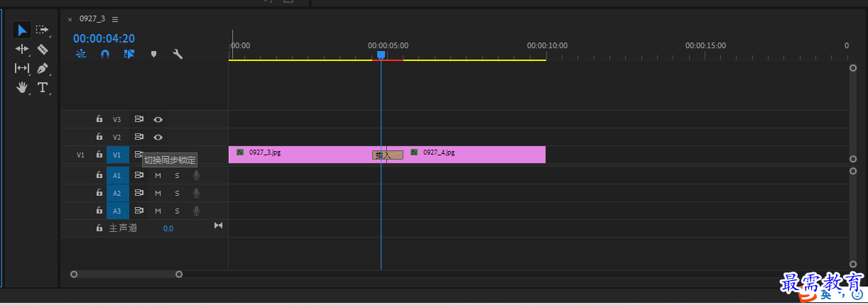868x305 pixels.
Task: Click master track volume value 0.0
Action: (x=168, y=228)
